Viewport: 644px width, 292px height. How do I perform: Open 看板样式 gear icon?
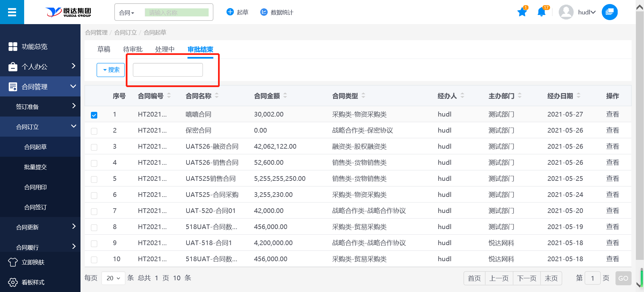[x=13, y=282]
